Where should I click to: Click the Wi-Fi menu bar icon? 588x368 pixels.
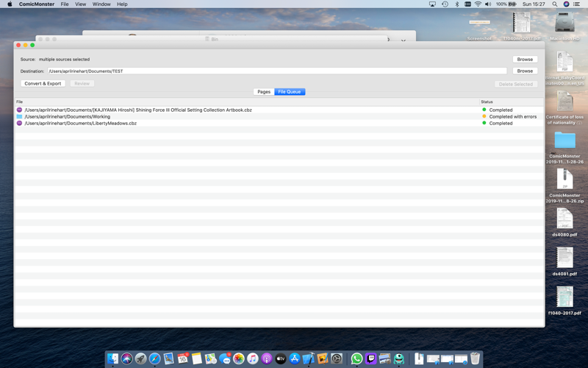[x=478, y=4]
